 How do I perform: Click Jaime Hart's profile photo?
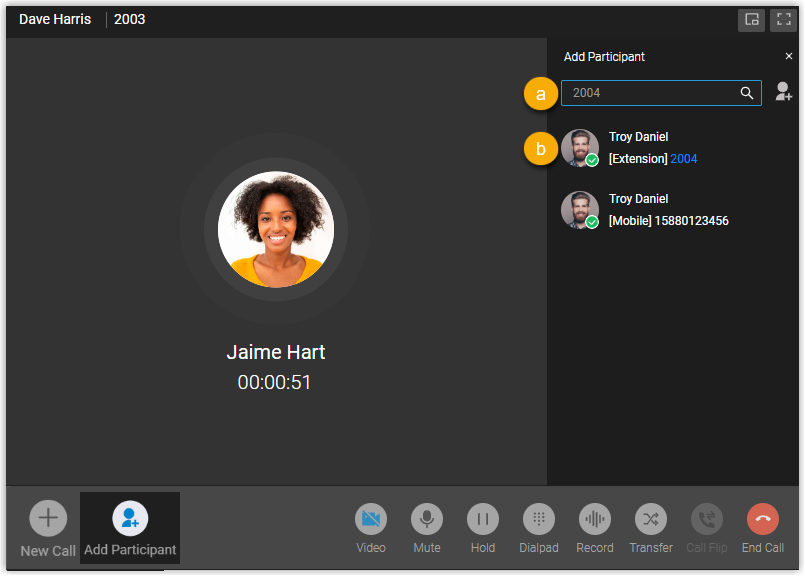tap(276, 229)
